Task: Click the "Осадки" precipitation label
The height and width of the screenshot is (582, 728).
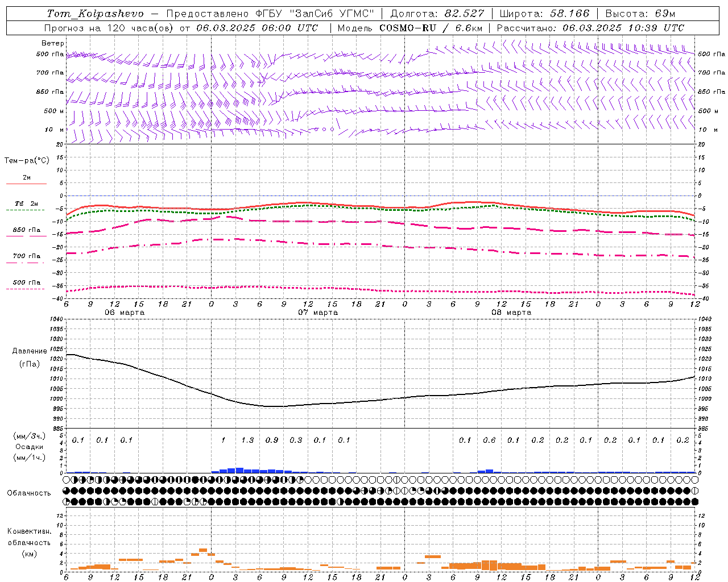Action: coord(30,447)
